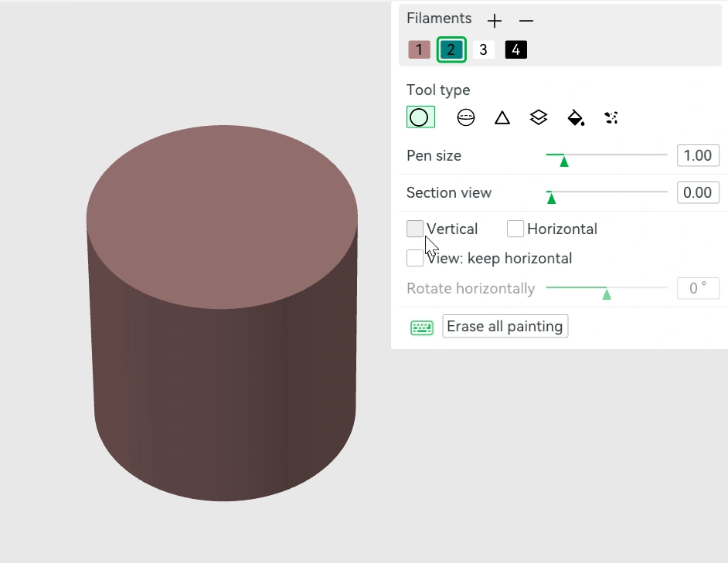
Task: Select the Height range layers tool
Action: (539, 117)
